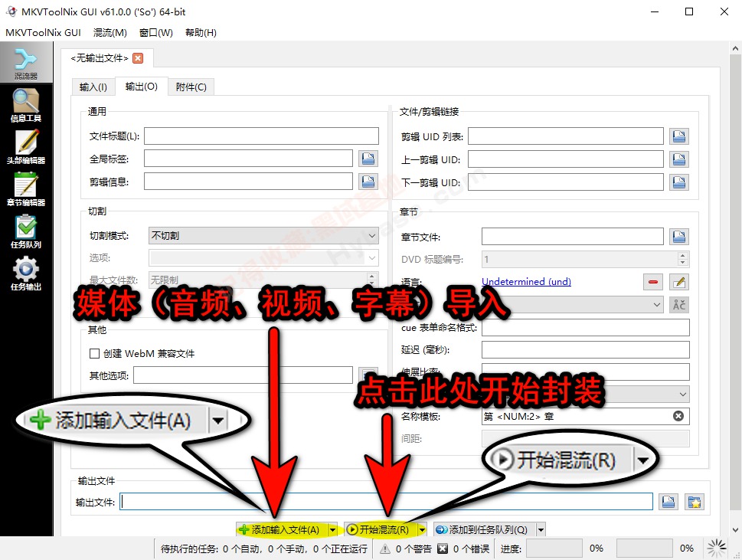This screenshot has height=560, width=742.
Task: Remove selected language with red minus icon
Action: point(652,282)
